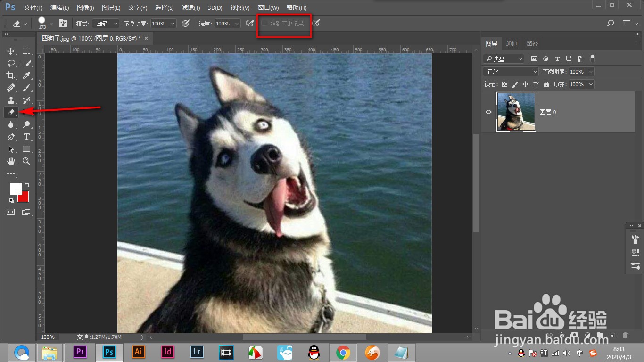Image resolution: width=644 pixels, height=362 pixels.
Task: Open the 滤镜(T) menu
Action: [x=190, y=8]
